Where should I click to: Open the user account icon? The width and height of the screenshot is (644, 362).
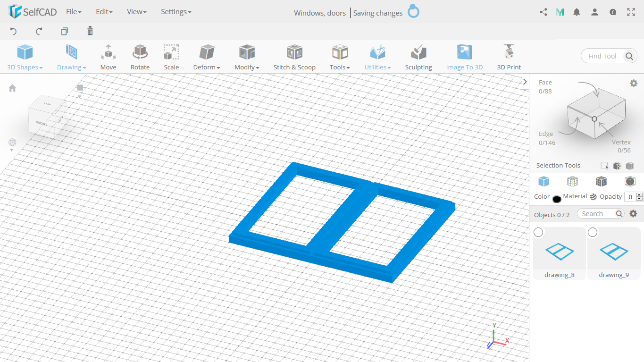click(595, 12)
